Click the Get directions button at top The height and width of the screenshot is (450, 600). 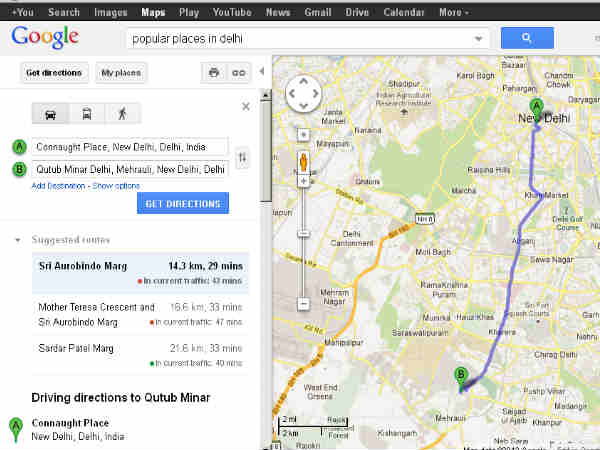point(54,73)
